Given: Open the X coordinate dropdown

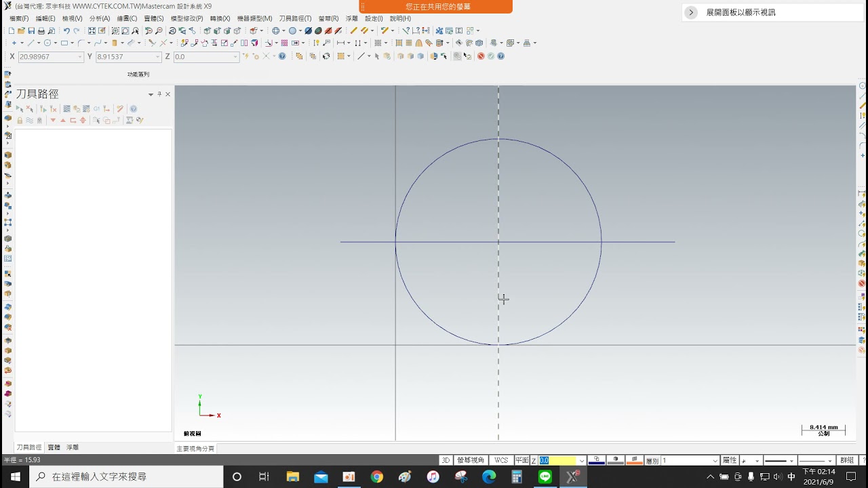Looking at the screenshot, I should click(81, 57).
